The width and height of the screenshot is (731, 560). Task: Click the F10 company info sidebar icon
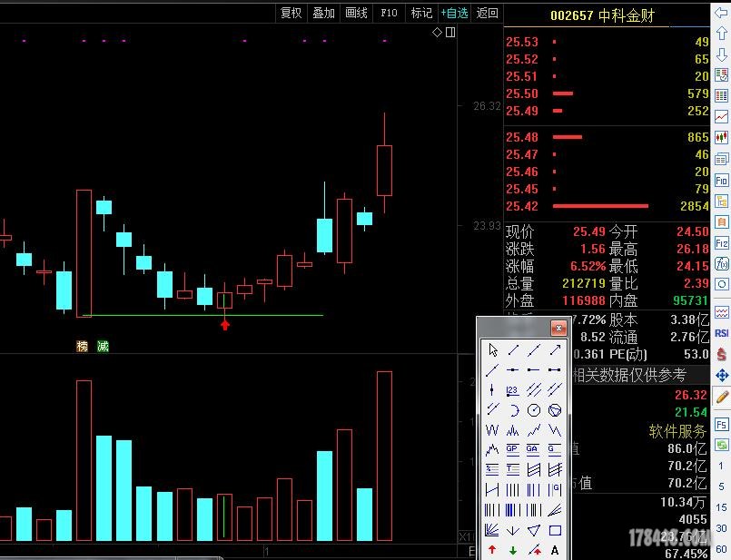click(721, 181)
